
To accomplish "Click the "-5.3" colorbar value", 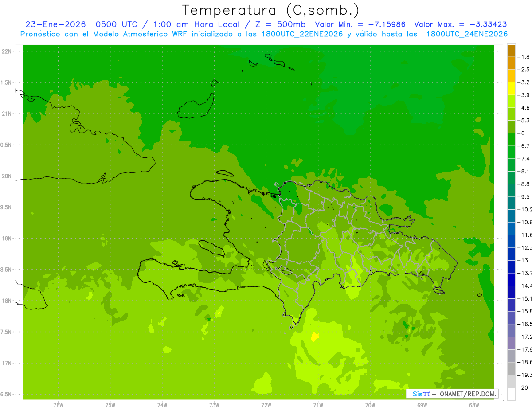I will [524, 121].
